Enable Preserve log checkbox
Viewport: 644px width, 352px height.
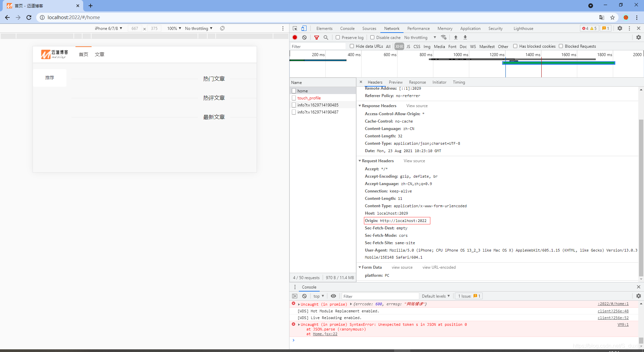pyautogui.click(x=338, y=37)
